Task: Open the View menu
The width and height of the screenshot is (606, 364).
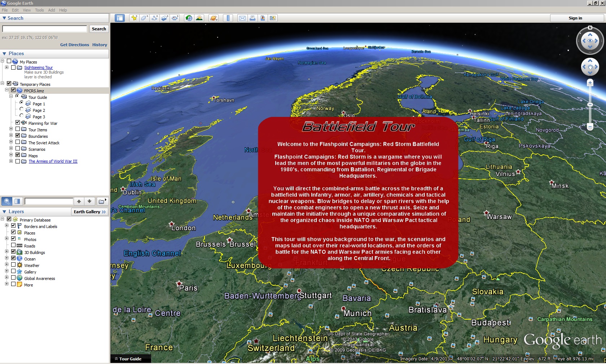Action: click(27, 10)
